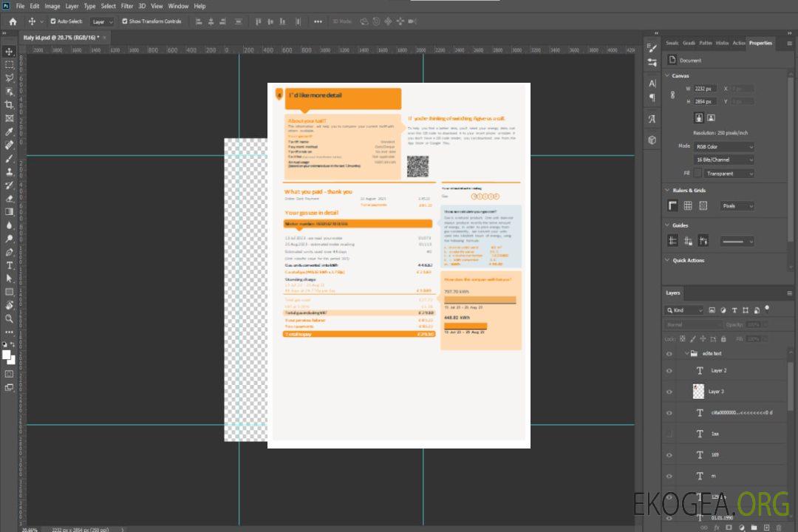Click the Fill color swatch in Properties
This screenshot has height=532, width=798.
[x=698, y=174]
